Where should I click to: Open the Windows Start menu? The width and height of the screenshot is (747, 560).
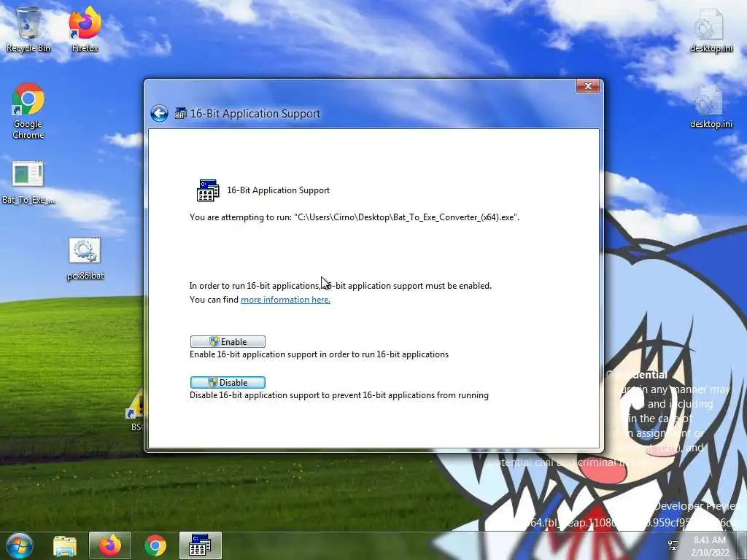click(x=20, y=545)
